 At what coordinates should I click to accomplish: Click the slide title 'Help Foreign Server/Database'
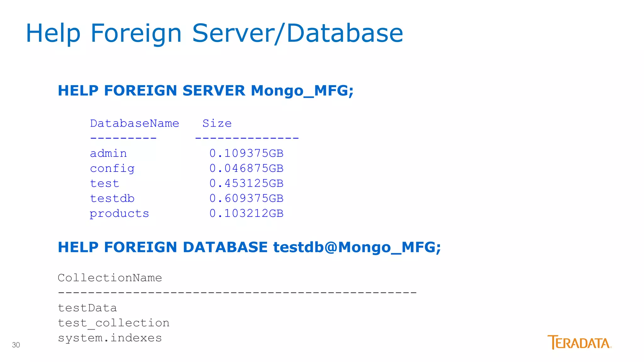coord(214,33)
